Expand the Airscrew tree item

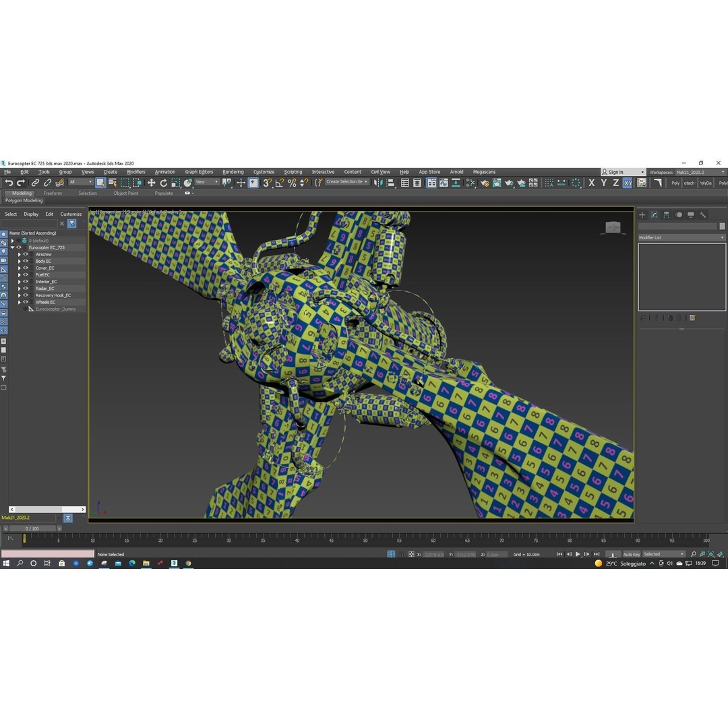click(x=20, y=254)
